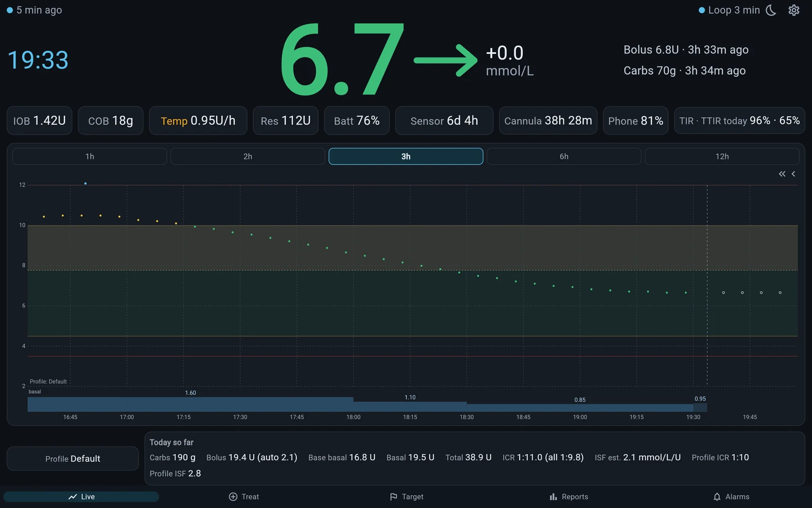Click the Reports bar chart icon

pyautogui.click(x=553, y=497)
